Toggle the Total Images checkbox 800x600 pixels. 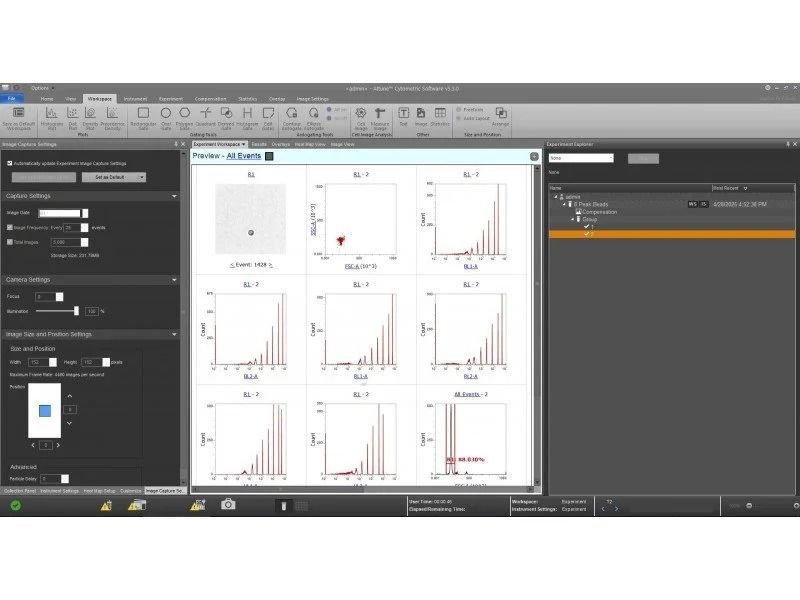point(10,242)
